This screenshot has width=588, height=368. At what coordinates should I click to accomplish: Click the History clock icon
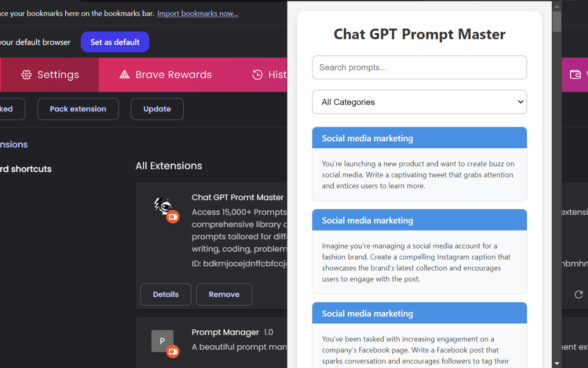258,75
